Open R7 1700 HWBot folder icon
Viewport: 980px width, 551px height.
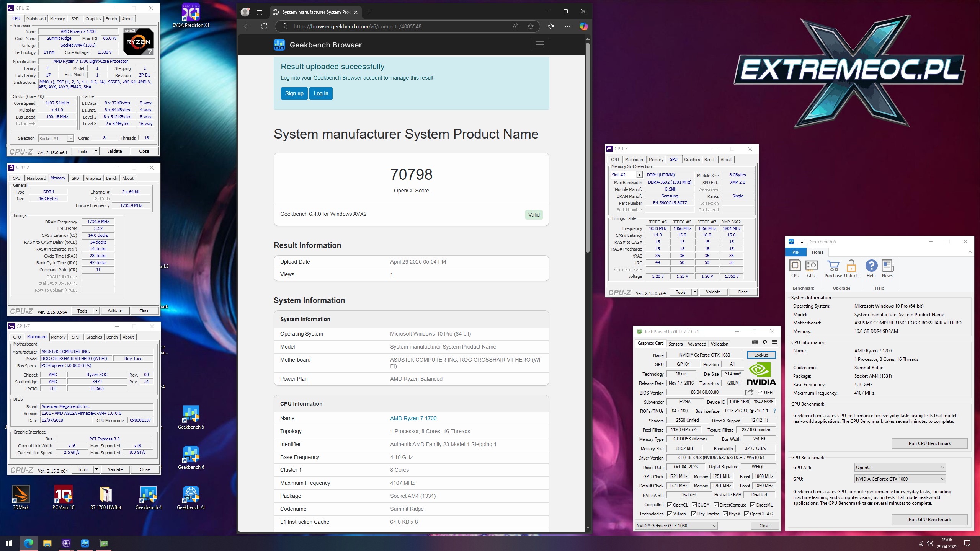[106, 497]
